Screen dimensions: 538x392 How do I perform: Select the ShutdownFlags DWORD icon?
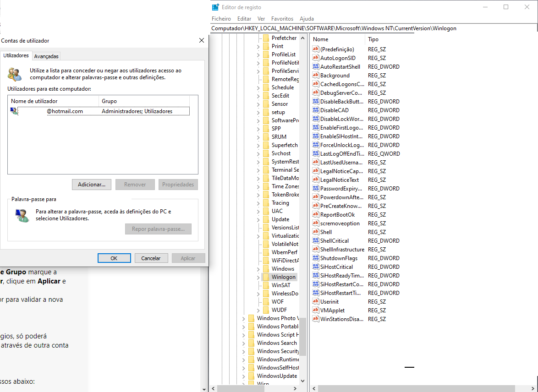(x=316, y=258)
